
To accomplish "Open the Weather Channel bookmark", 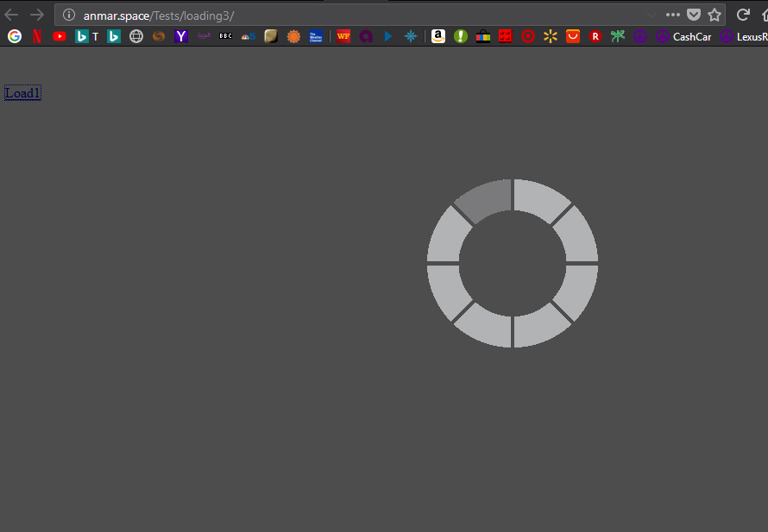I will 316,36.
